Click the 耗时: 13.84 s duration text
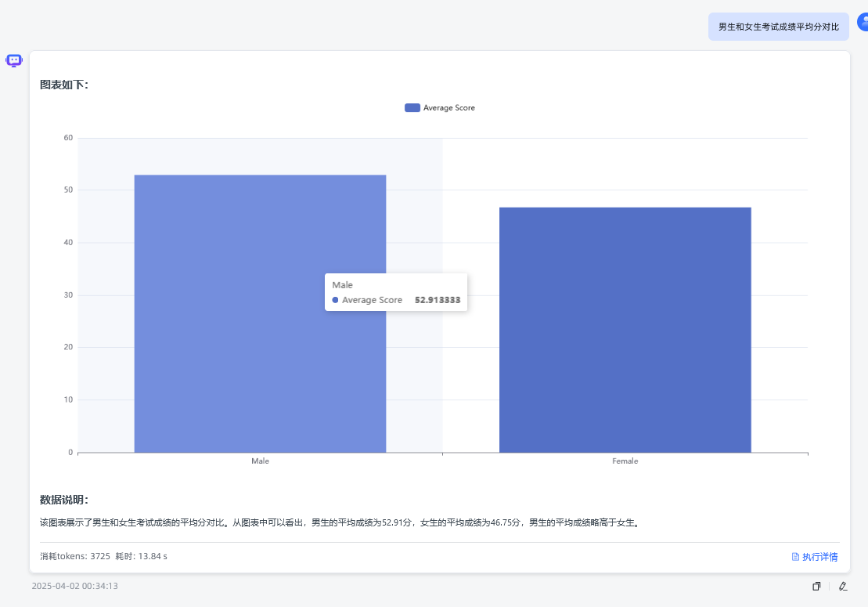This screenshot has height=607, width=868. [142, 556]
